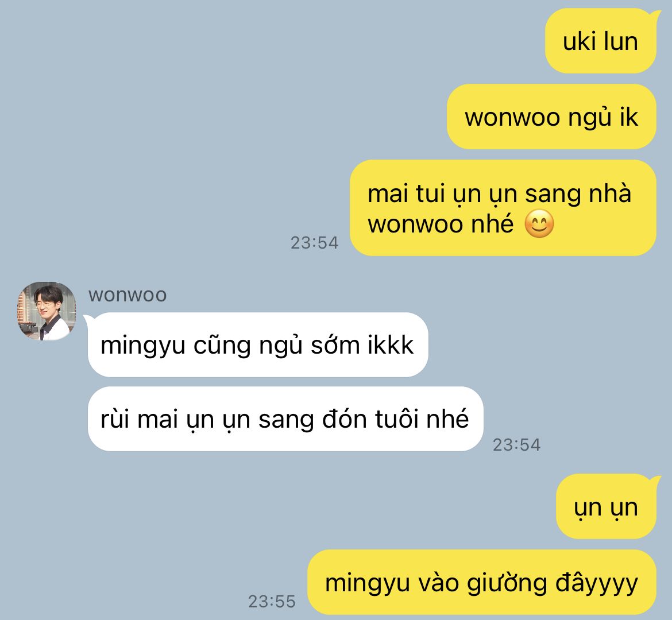Click the word 'cũng' in white bubble
Viewport: 672px width, 620px height.
pyautogui.click(x=222, y=346)
